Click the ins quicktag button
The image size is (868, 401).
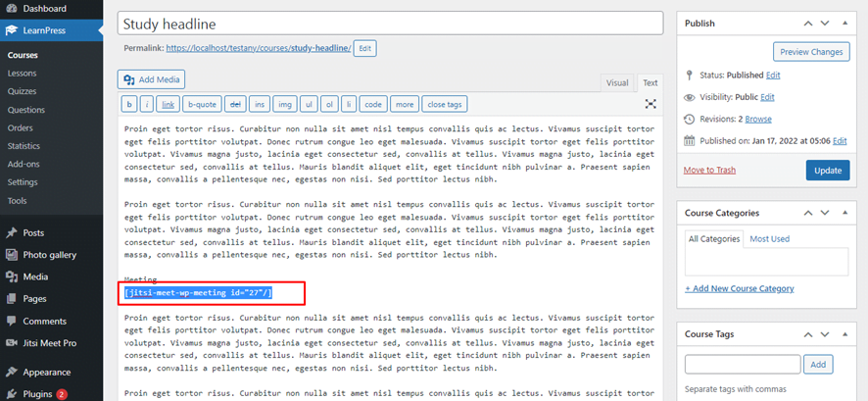coord(260,104)
